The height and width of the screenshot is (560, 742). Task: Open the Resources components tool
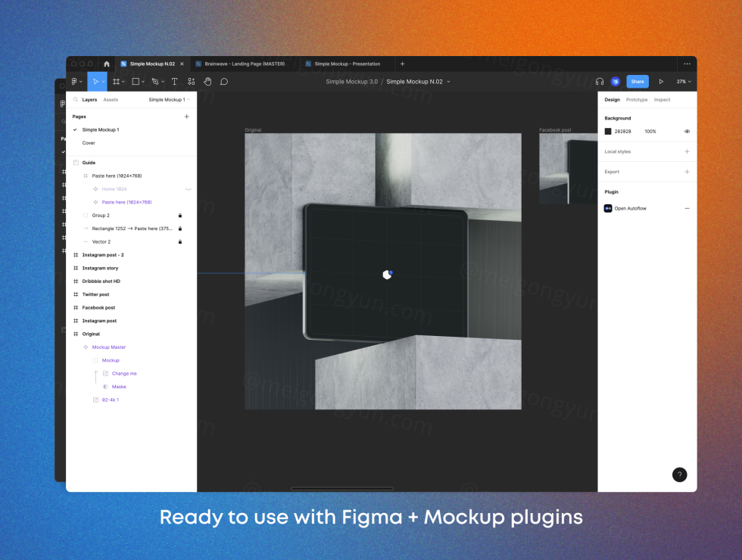(191, 82)
